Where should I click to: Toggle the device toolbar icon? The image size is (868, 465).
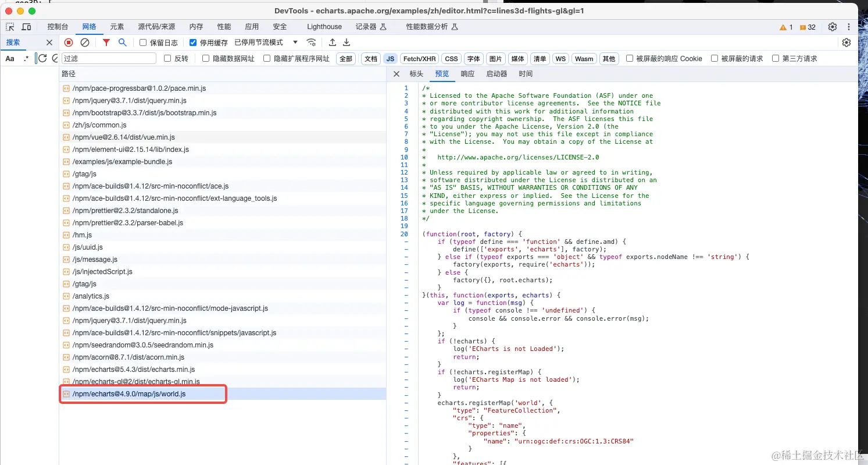click(x=26, y=27)
